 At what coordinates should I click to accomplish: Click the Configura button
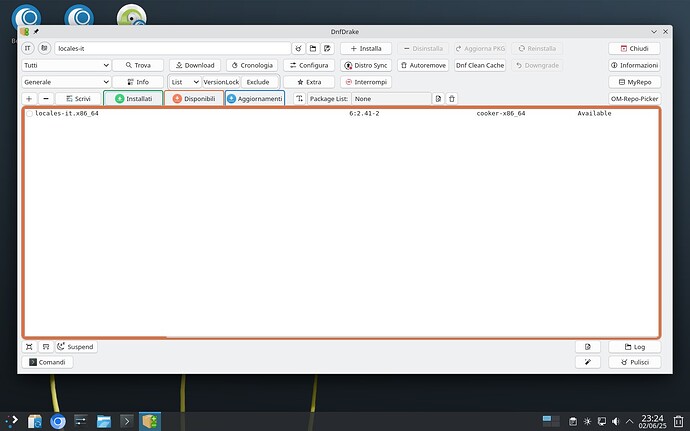pos(309,65)
